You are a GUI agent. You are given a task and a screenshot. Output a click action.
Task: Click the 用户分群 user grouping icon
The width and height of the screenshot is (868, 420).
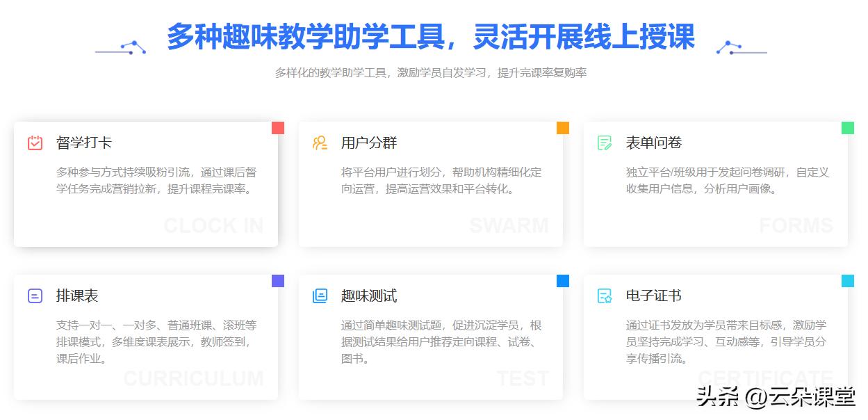tap(320, 142)
